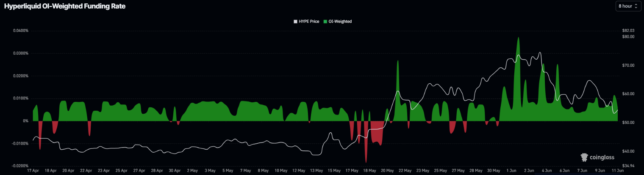
Task: Select the -0.0100% funding rate axis label
Action: click(x=19, y=143)
